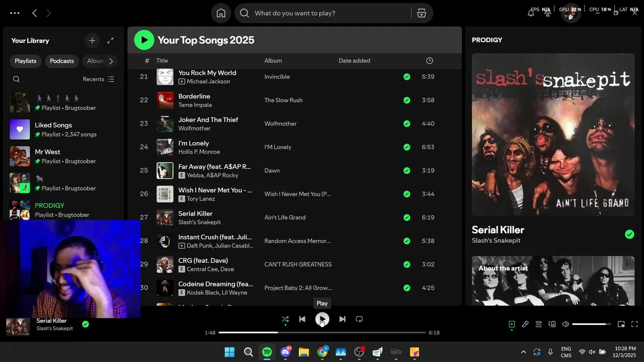
Task: Toggle saved check on Borderline row
Action: pos(407,100)
